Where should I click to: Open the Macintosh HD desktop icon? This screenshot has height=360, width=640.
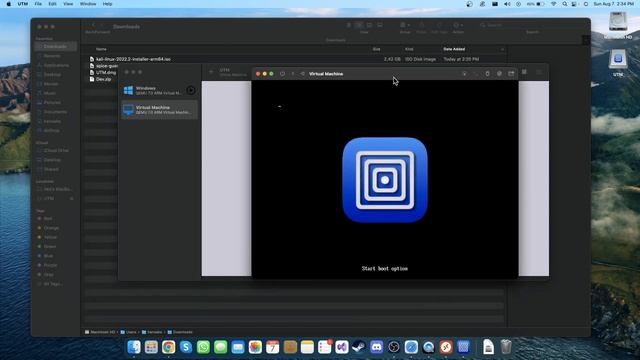[x=618, y=23]
